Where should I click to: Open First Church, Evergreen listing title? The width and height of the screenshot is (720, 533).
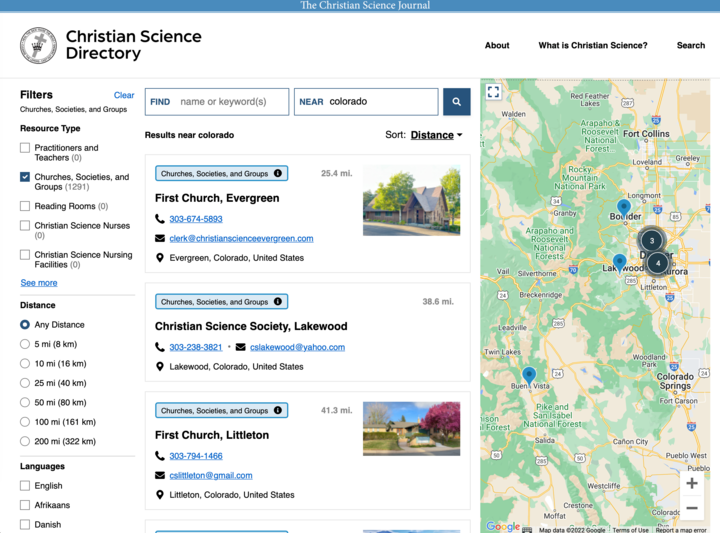[217, 198]
